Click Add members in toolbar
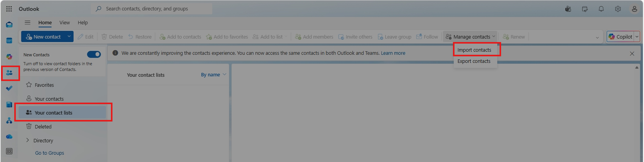This screenshot has width=644, height=162. [314, 37]
